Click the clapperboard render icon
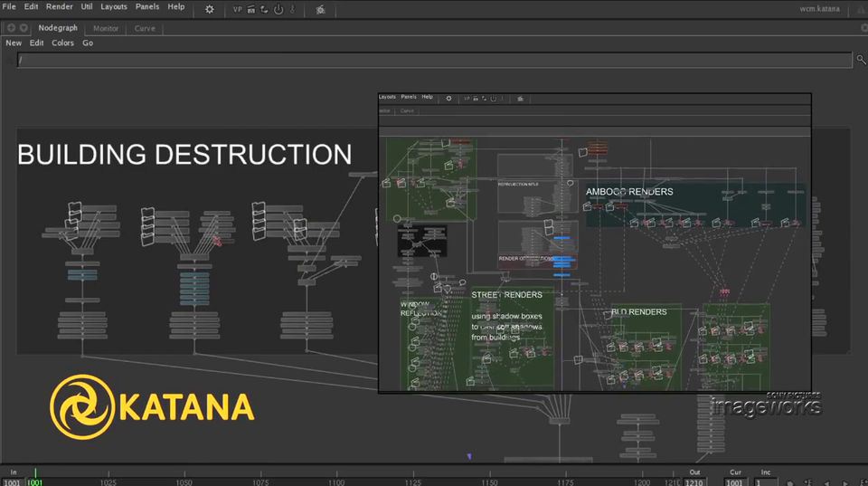This screenshot has height=486, width=868. pos(250,9)
